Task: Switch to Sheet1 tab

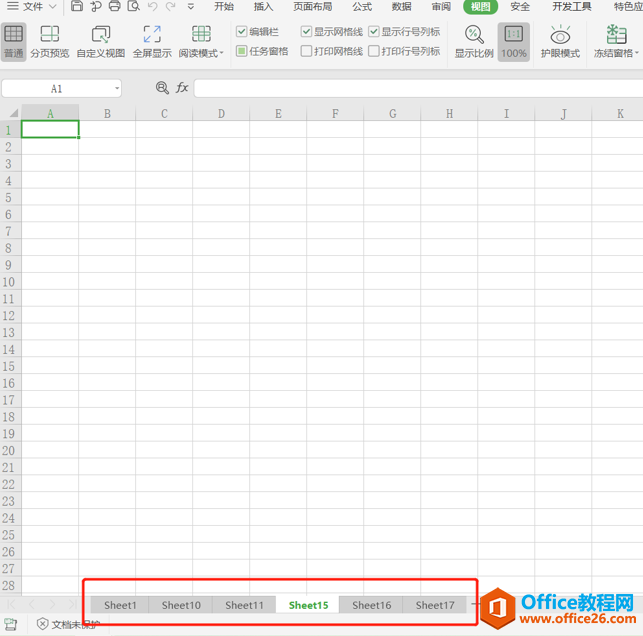Action: pyautogui.click(x=120, y=605)
